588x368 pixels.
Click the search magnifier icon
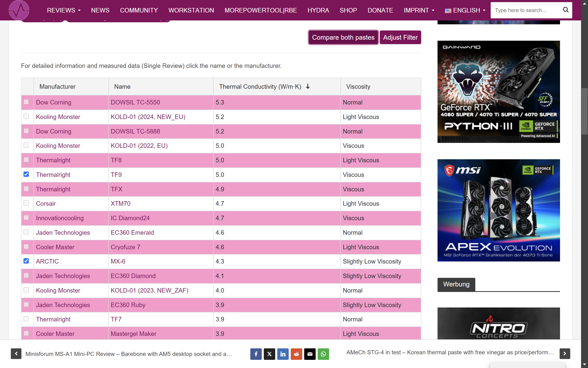click(565, 10)
